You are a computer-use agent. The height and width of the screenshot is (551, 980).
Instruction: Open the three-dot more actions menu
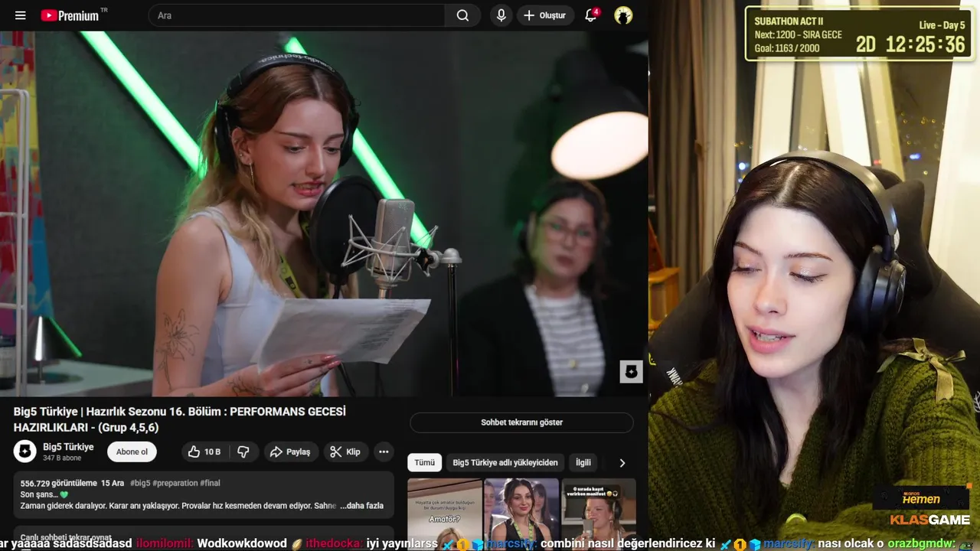384,452
